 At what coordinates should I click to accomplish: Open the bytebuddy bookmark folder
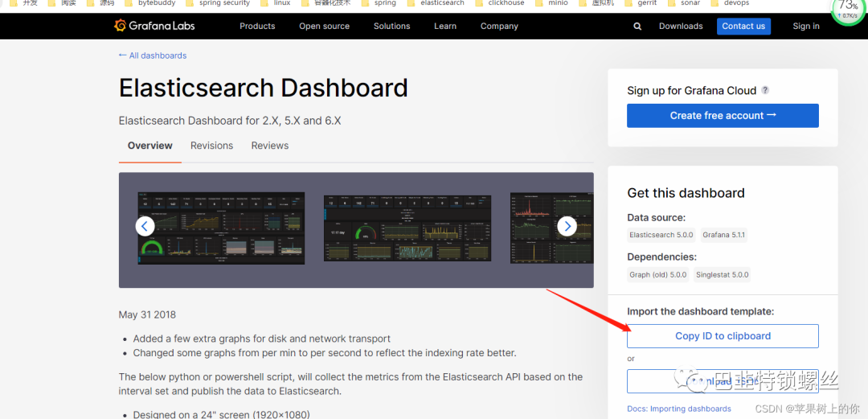click(x=151, y=2)
